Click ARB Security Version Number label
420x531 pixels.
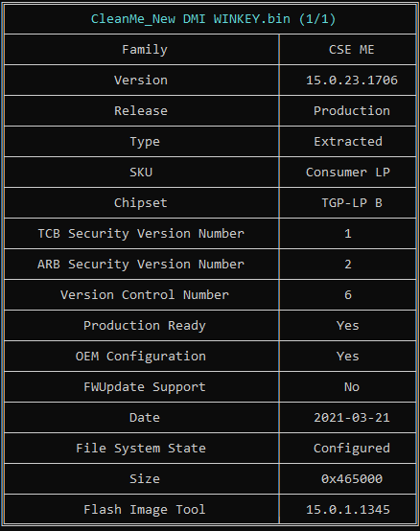pyautogui.click(x=141, y=265)
